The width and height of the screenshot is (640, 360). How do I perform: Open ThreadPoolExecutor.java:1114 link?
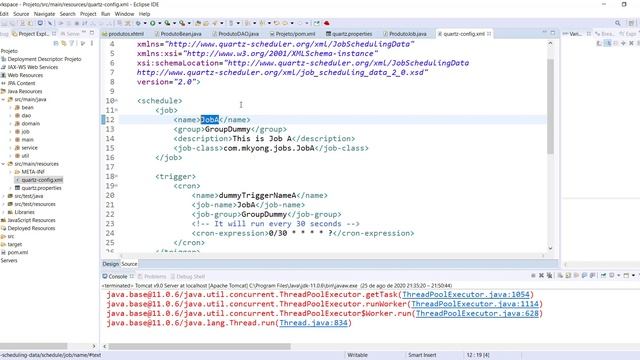point(475,304)
